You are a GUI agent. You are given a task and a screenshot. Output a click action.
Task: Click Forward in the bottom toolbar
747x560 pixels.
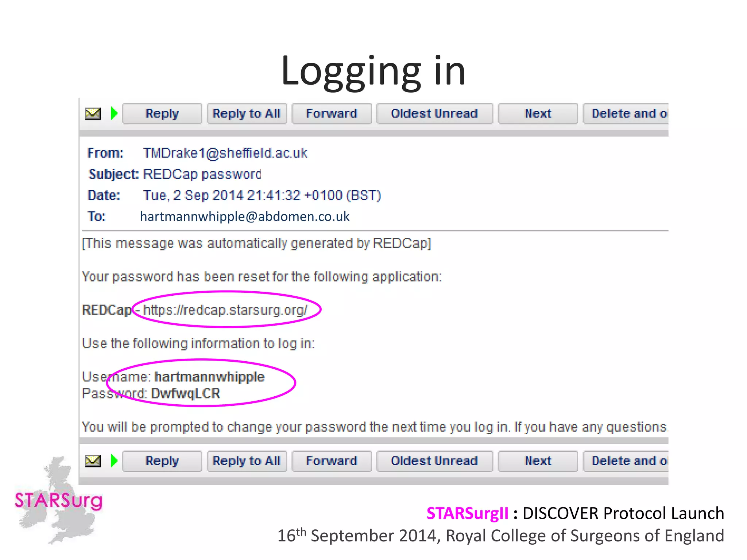point(332,461)
